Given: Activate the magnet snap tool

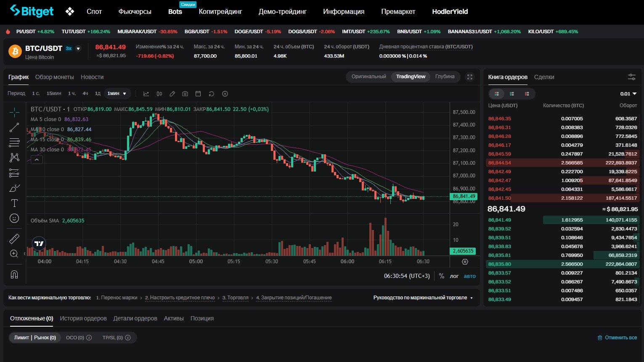Looking at the screenshot, I should [x=14, y=275].
